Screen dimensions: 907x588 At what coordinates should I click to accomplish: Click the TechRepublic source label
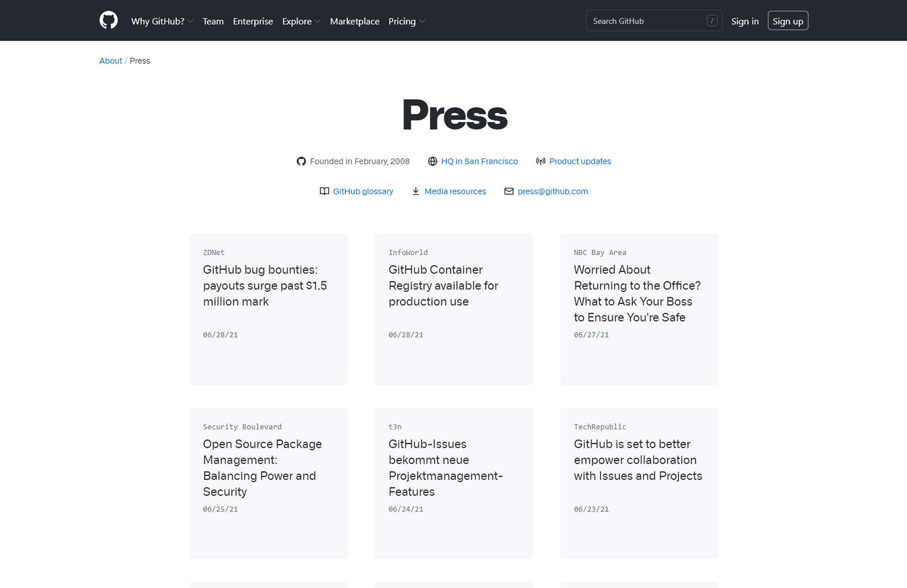click(600, 427)
